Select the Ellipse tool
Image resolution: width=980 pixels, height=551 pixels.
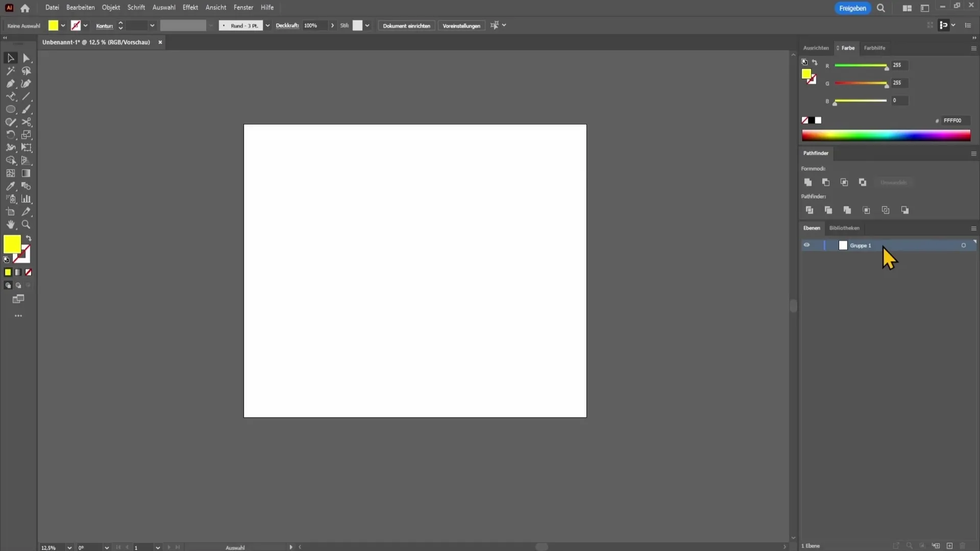pyautogui.click(x=10, y=109)
